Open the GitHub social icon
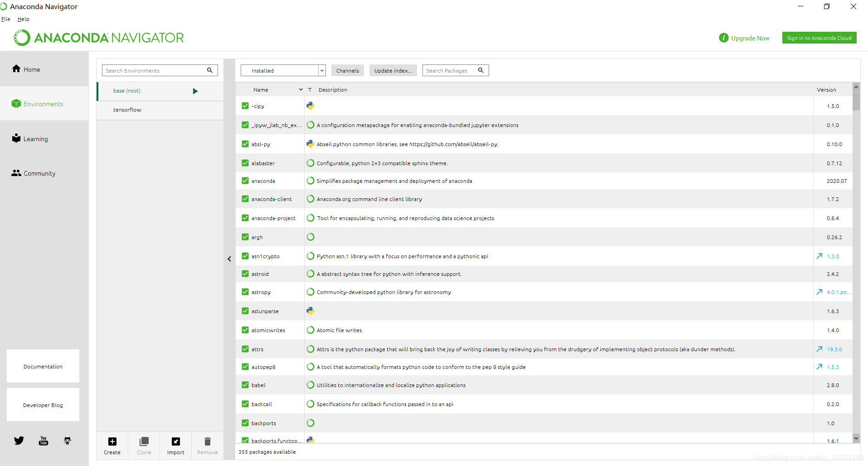 (x=68, y=441)
